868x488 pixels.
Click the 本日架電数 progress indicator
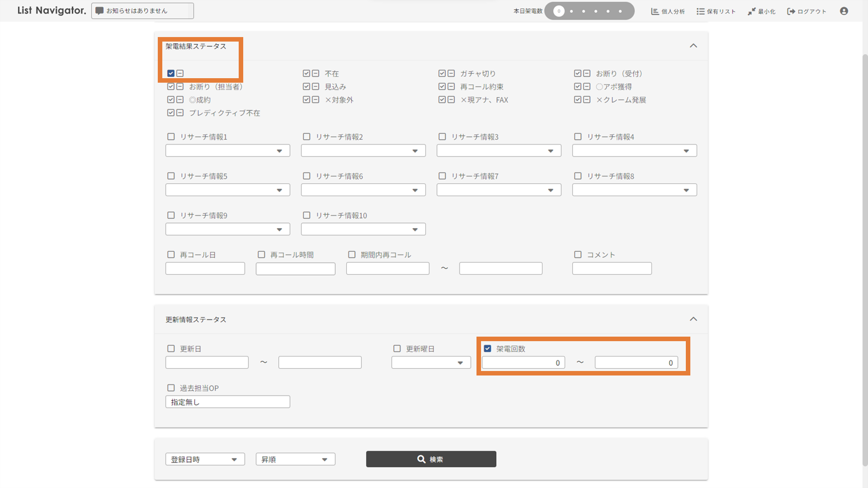589,11
